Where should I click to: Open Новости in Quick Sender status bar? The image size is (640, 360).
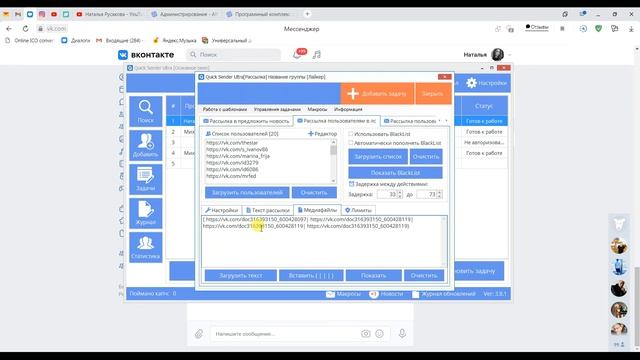click(386, 294)
